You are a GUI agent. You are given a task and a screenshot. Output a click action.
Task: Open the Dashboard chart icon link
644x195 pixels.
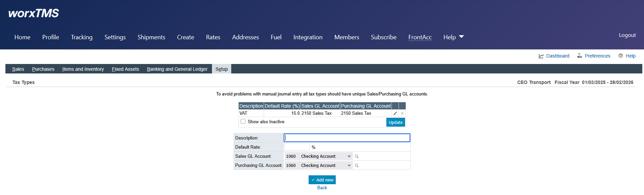(x=541, y=56)
